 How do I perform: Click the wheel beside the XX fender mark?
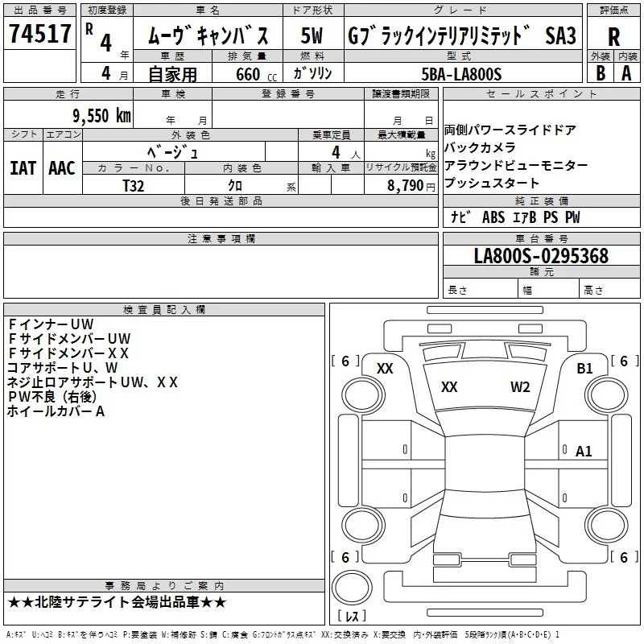tap(363, 395)
